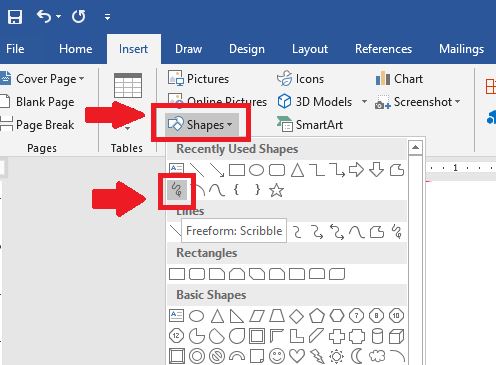
Task: Insert a Page Break
Action: pyautogui.click(x=37, y=125)
